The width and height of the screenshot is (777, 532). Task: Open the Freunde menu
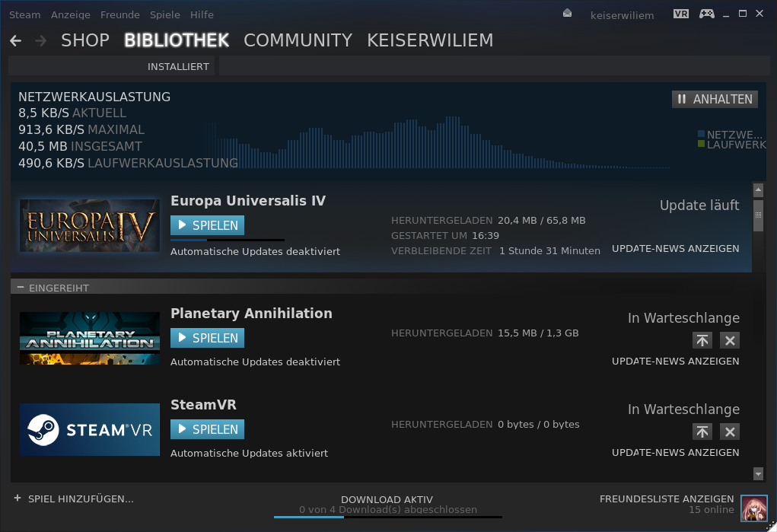(120, 15)
